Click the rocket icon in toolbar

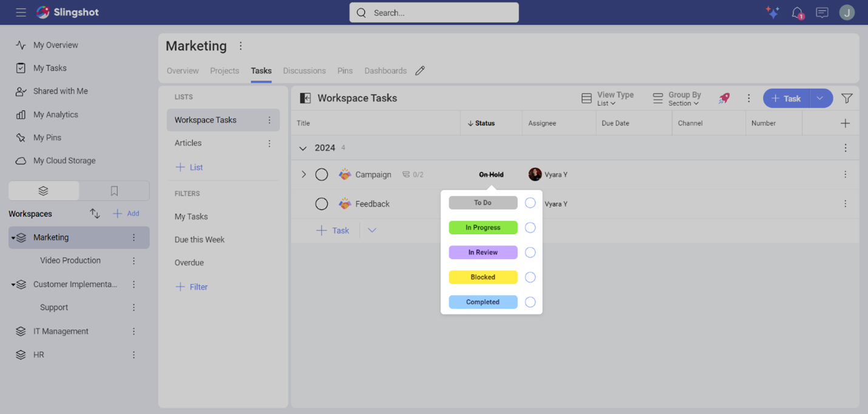[724, 98]
